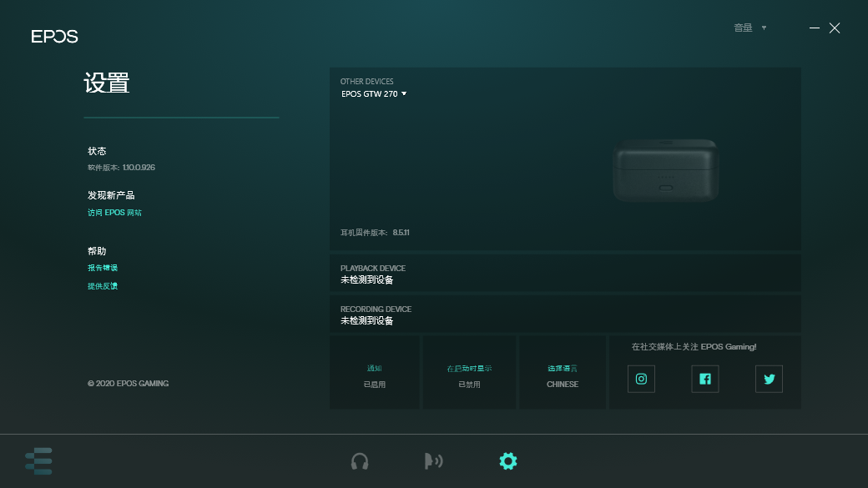Open the 音量 dropdown at top right
Viewport: 868px width, 488px height.
[750, 28]
